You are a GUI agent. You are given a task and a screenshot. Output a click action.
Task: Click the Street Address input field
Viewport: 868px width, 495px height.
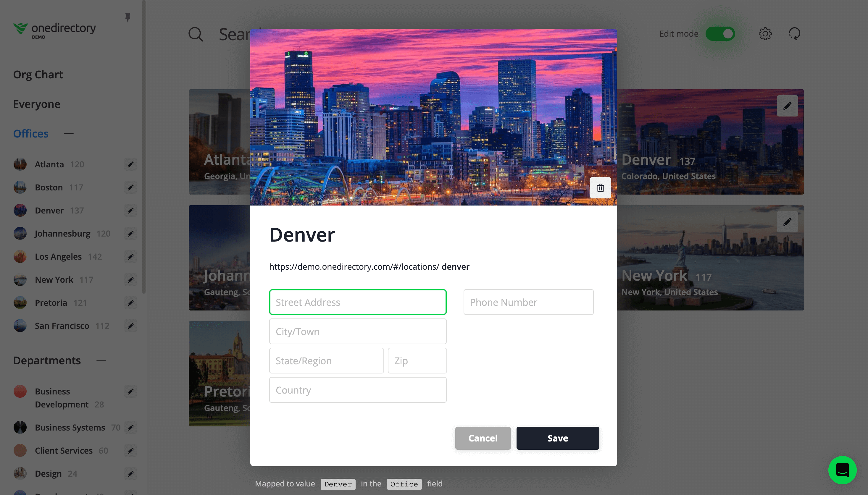click(x=358, y=302)
